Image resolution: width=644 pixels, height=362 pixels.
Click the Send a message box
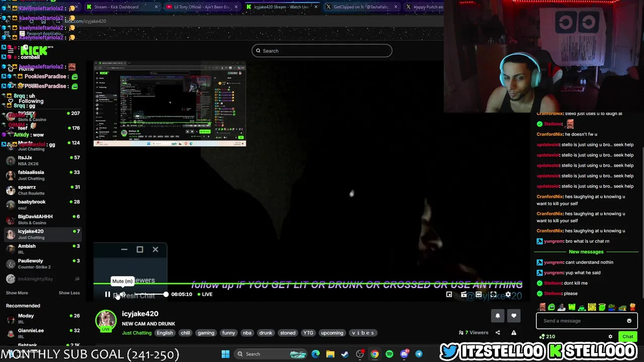[581, 321]
